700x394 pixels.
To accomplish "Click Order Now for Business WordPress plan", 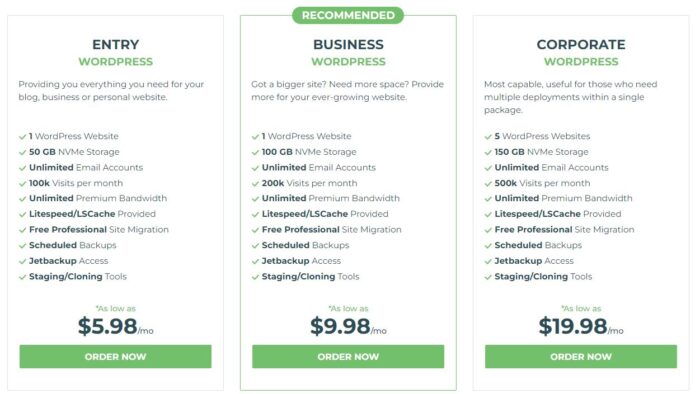I will (x=348, y=356).
